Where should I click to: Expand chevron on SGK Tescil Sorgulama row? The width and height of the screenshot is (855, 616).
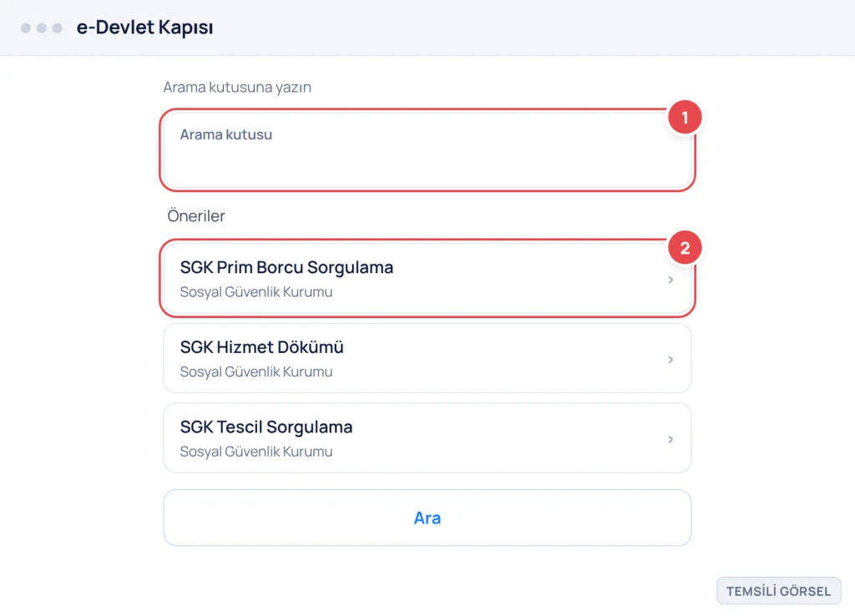coord(670,439)
